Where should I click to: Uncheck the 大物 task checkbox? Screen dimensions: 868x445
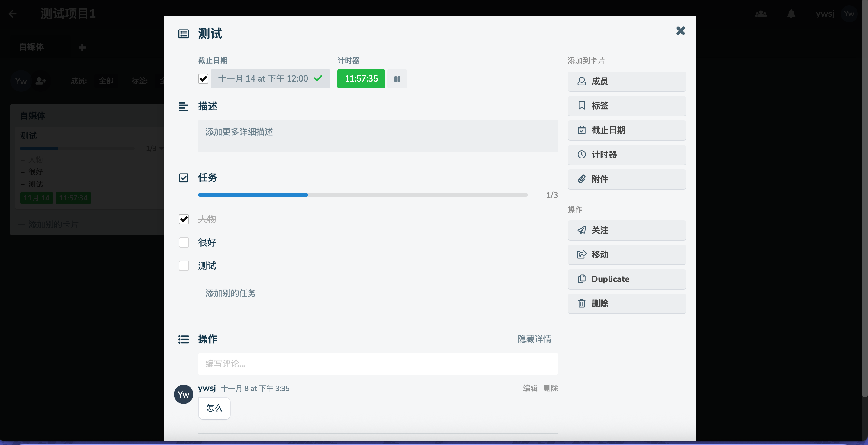184,219
